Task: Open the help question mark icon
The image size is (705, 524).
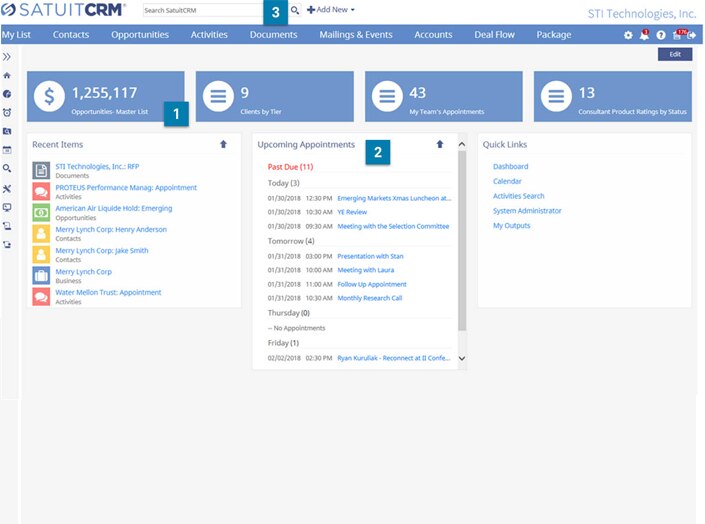Action: [x=660, y=35]
